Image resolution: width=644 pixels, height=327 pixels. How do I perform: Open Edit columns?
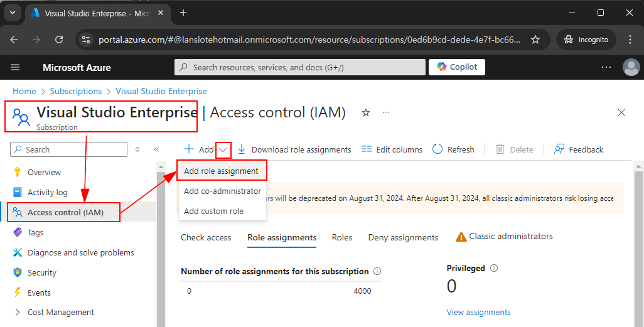(392, 149)
